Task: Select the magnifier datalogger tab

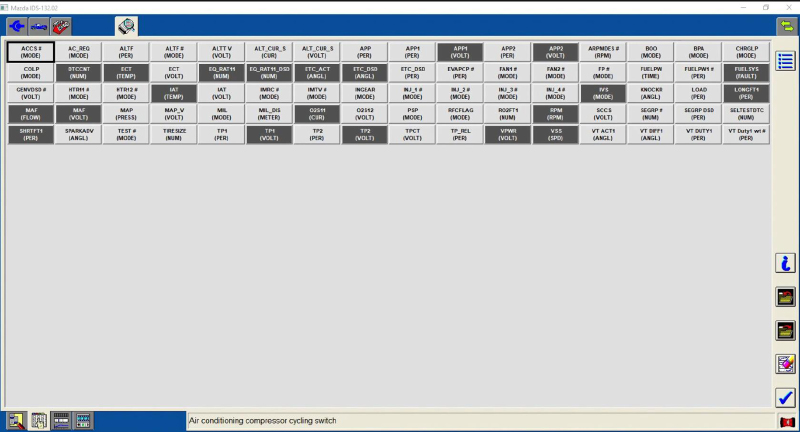Action: (x=127, y=27)
